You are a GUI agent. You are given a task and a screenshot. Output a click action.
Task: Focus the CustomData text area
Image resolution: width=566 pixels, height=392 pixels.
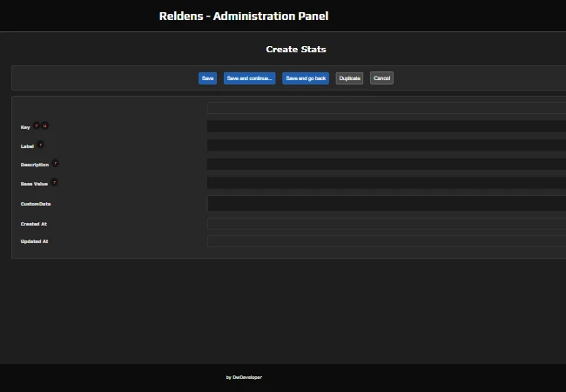(387, 204)
